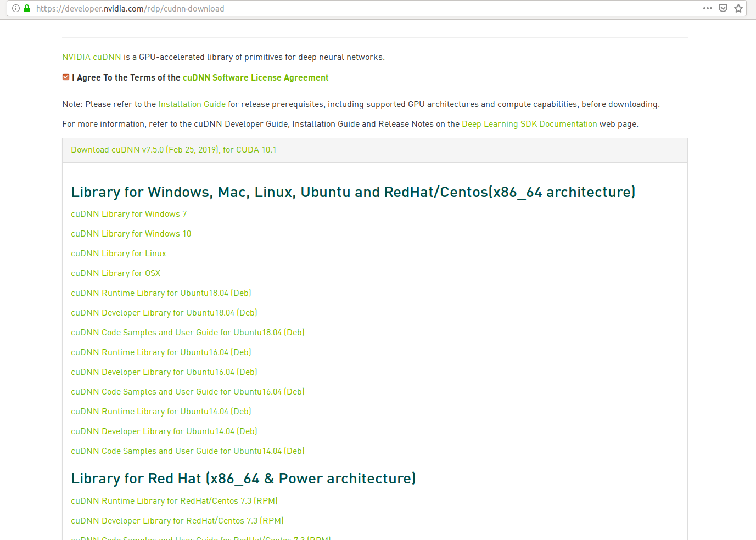This screenshot has width=756, height=540.
Task: Collapse the Download cuDNN v7.5.0 section header
Action: coord(173,149)
